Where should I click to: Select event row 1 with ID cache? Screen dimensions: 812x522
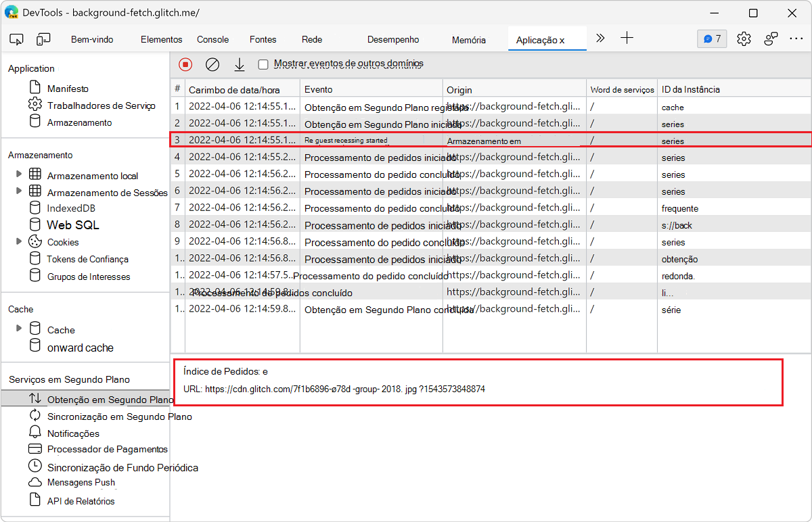(x=491, y=107)
